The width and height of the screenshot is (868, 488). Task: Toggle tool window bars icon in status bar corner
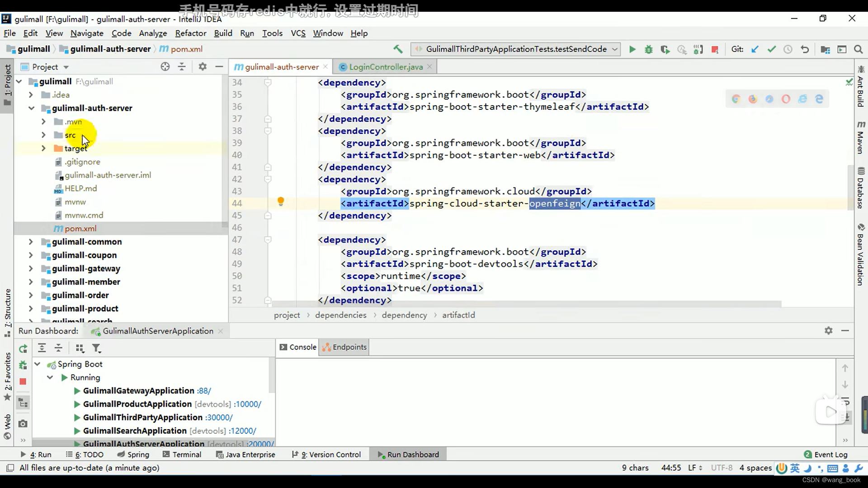coord(10,468)
